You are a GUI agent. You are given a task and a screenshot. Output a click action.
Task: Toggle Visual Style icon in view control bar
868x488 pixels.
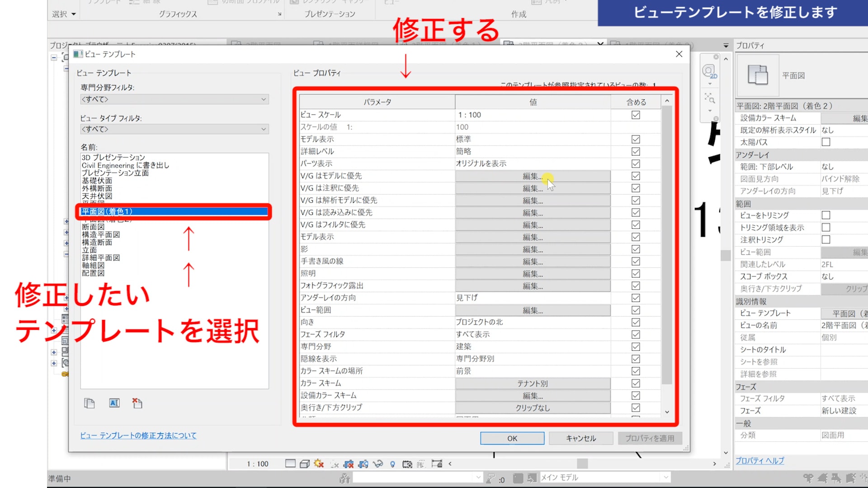[x=305, y=464]
